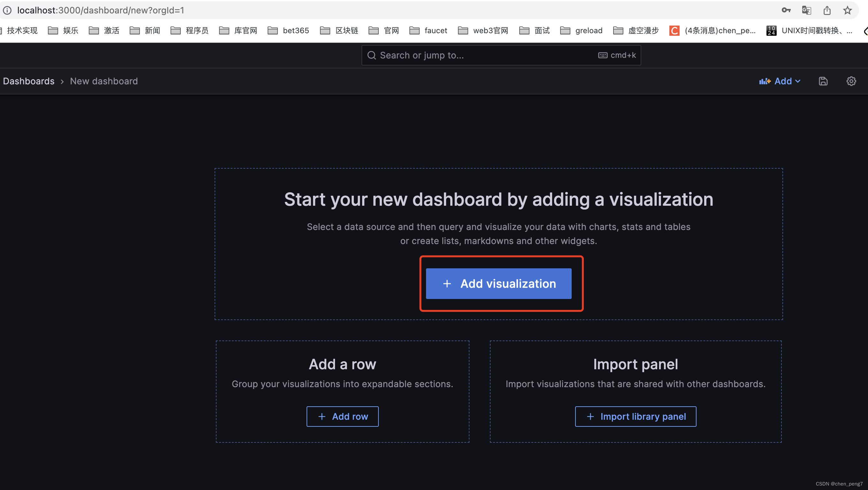The image size is (868, 490).
Task: Open the 程序员 bookmark folder
Action: tap(189, 30)
